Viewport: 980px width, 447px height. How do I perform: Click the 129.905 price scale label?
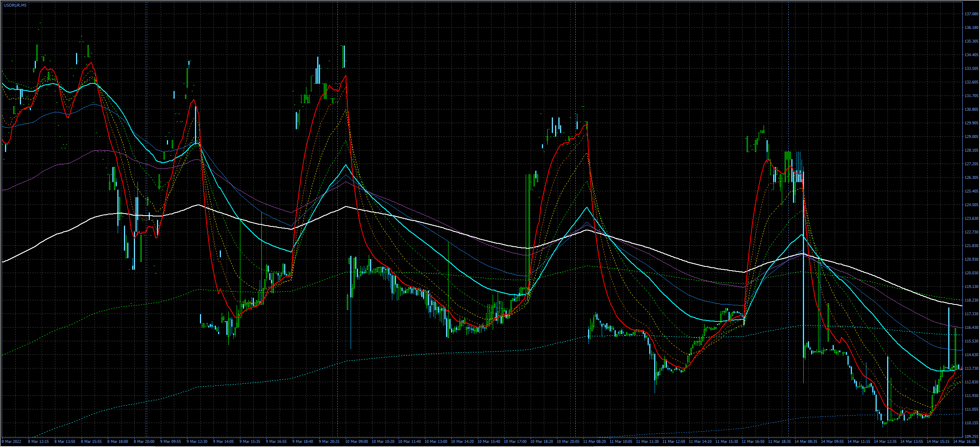(971, 123)
